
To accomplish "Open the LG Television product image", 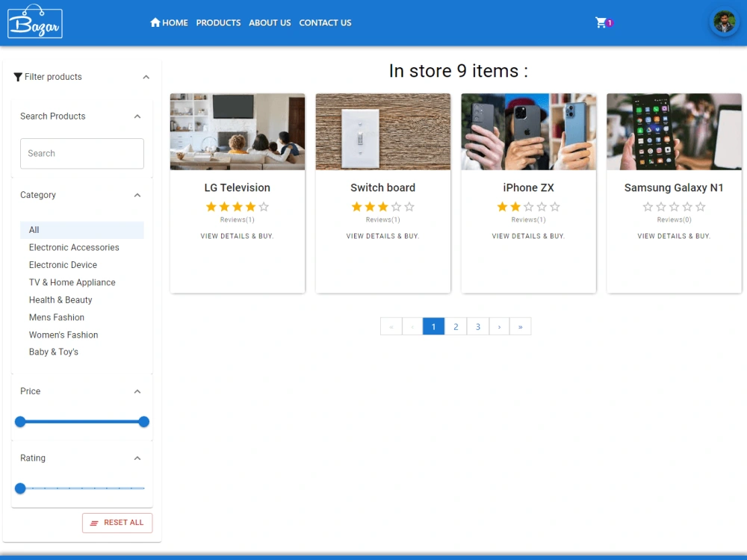I will (x=238, y=132).
